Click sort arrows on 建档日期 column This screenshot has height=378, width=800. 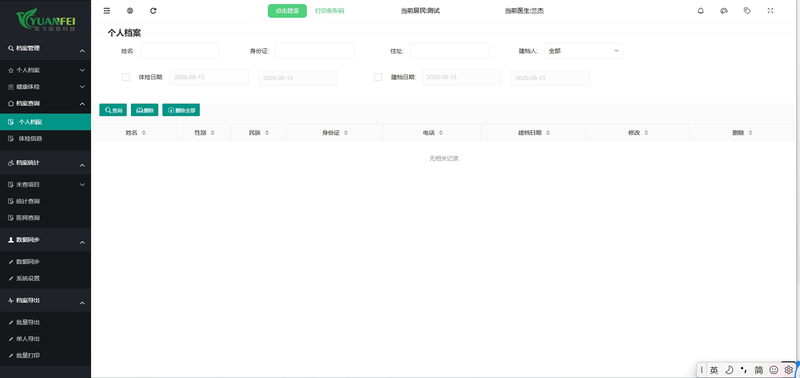(548, 133)
